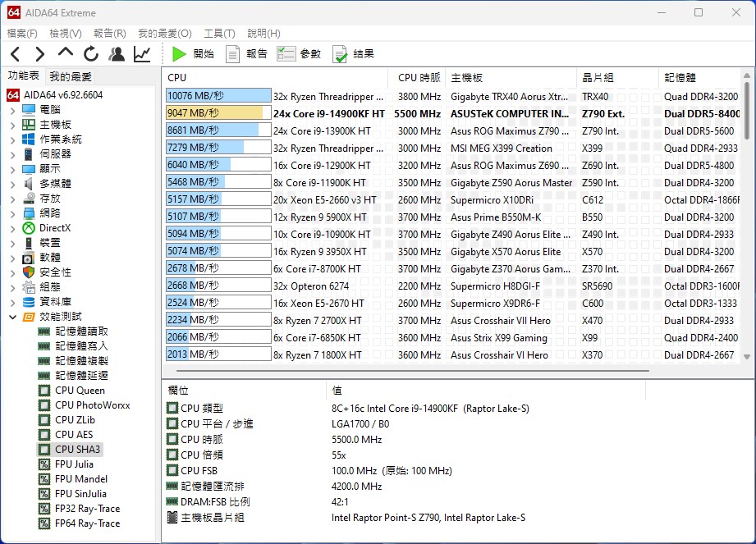
Task: Expand the 電腦 tree node
Action: [12, 110]
